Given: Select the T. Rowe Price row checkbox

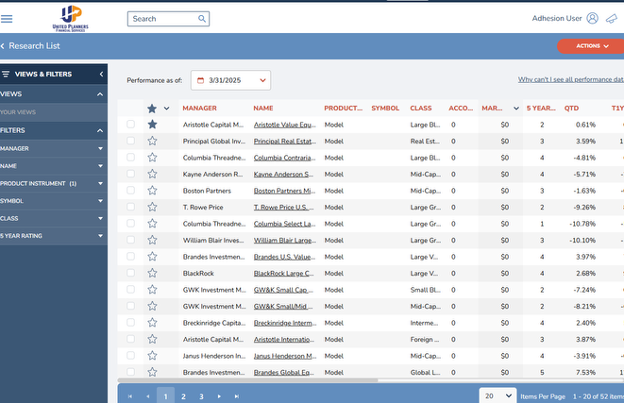Looking at the screenshot, I should coord(131,207).
